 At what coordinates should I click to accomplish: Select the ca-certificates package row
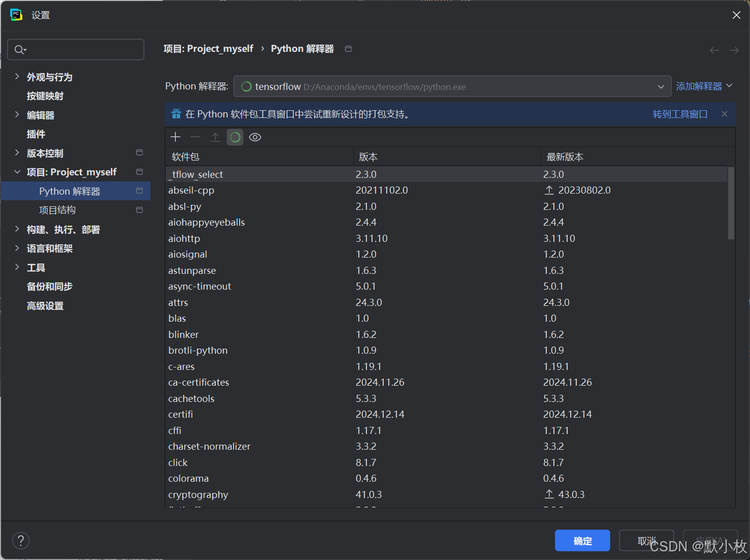point(447,382)
